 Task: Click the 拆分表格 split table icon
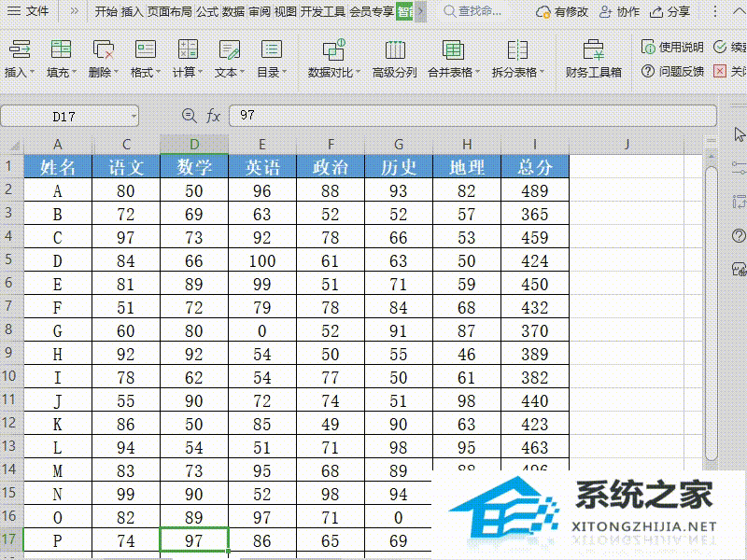[x=517, y=49]
